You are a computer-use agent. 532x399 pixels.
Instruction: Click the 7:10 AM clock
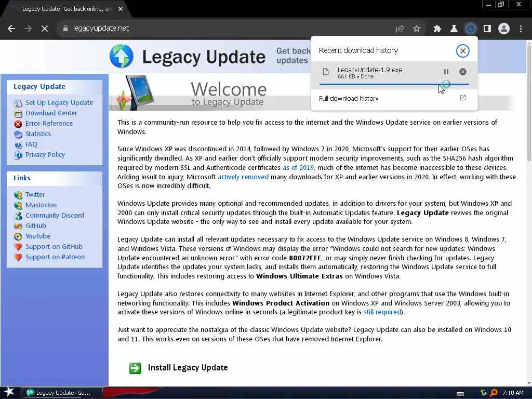[513, 393]
